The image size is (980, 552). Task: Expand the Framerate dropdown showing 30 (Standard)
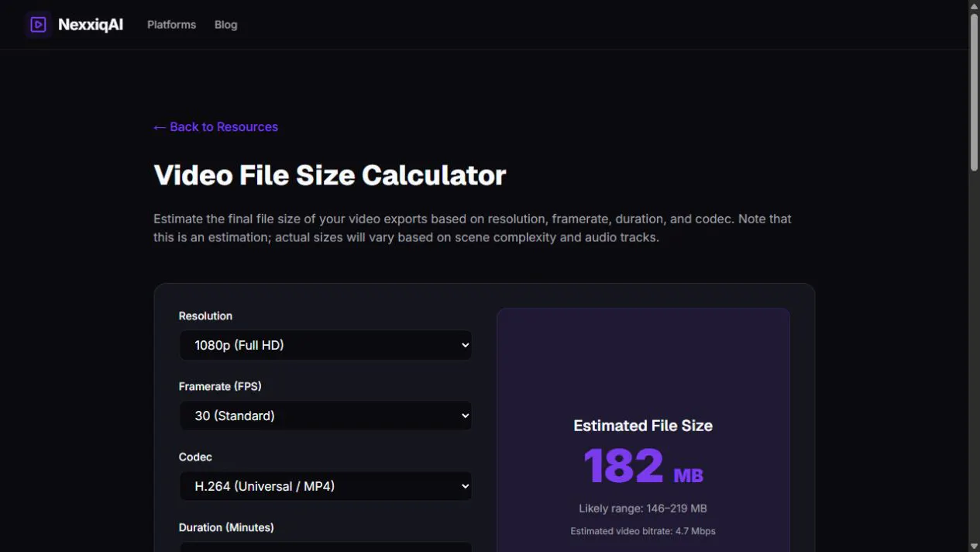click(325, 416)
